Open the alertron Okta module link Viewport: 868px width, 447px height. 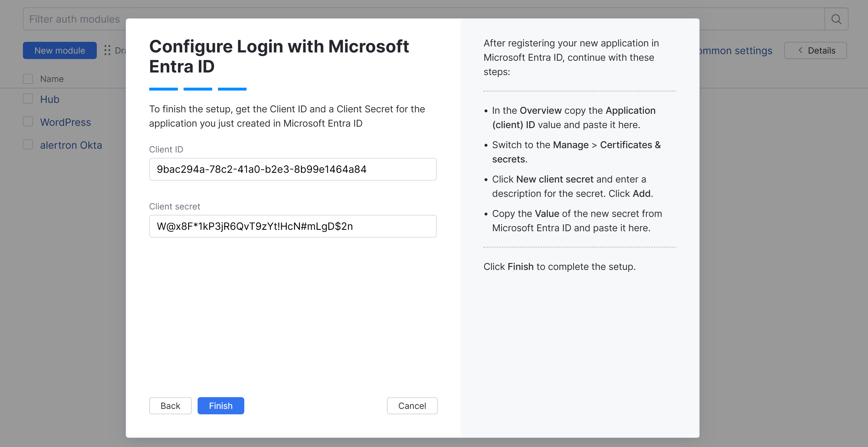[x=71, y=145]
